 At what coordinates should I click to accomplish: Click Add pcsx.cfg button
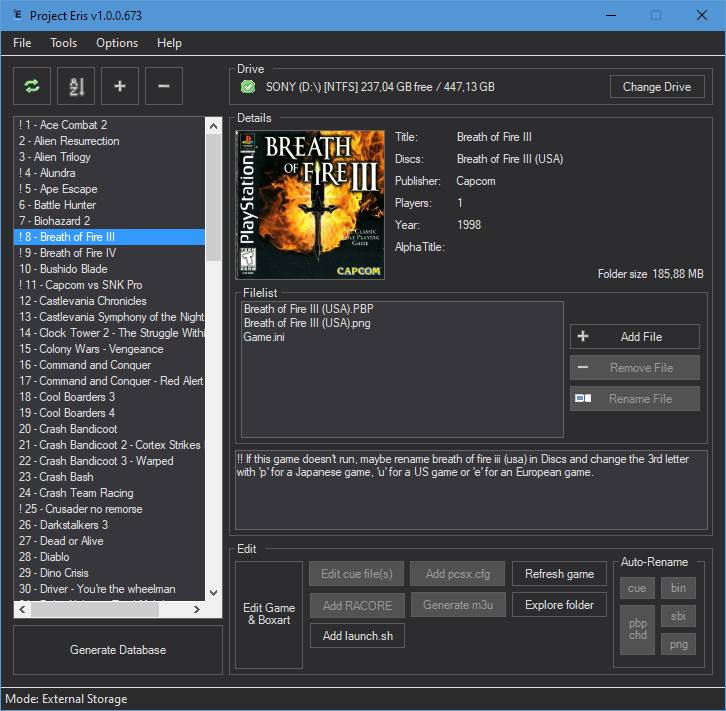[457, 574]
